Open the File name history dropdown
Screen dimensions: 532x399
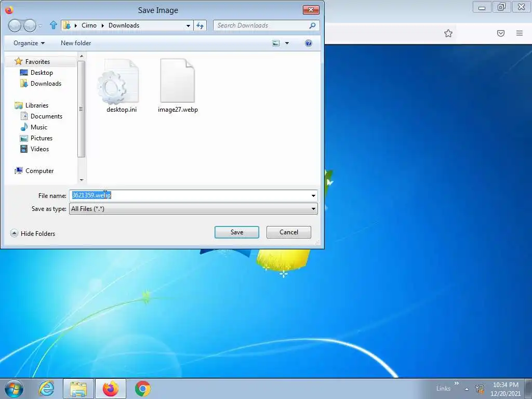313,195
